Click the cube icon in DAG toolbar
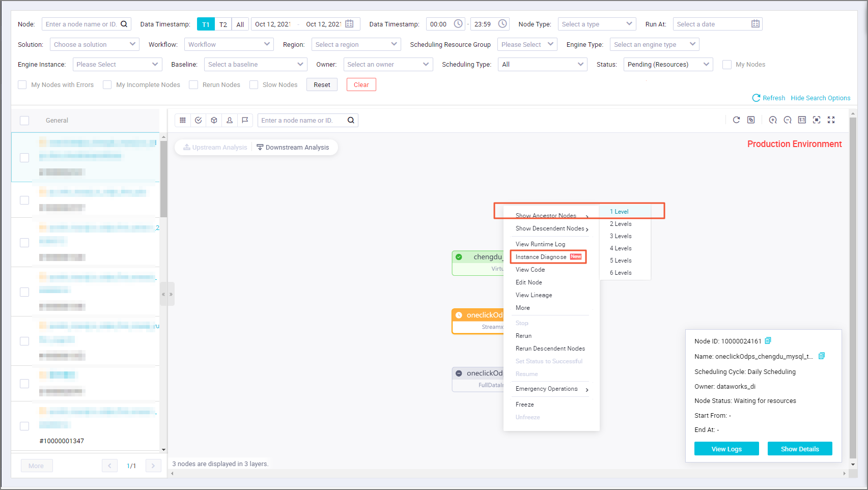868x490 pixels. click(214, 120)
